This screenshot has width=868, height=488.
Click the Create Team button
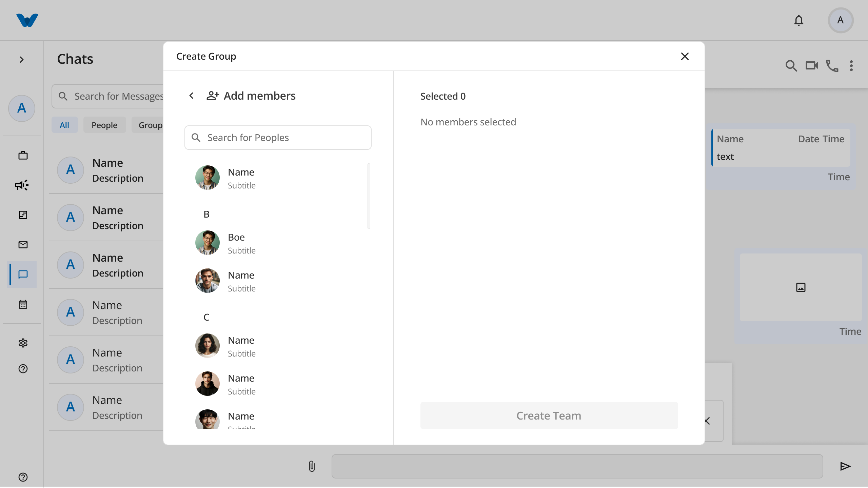[549, 415]
